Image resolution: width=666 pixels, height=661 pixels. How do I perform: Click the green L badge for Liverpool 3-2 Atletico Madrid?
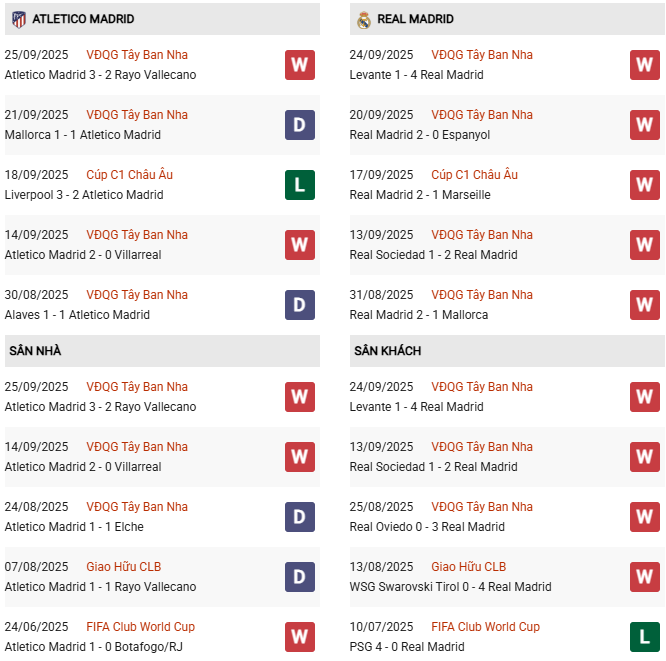(x=300, y=185)
